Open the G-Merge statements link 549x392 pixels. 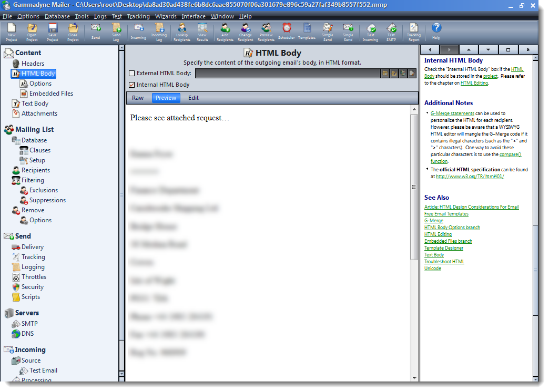coord(452,114)
